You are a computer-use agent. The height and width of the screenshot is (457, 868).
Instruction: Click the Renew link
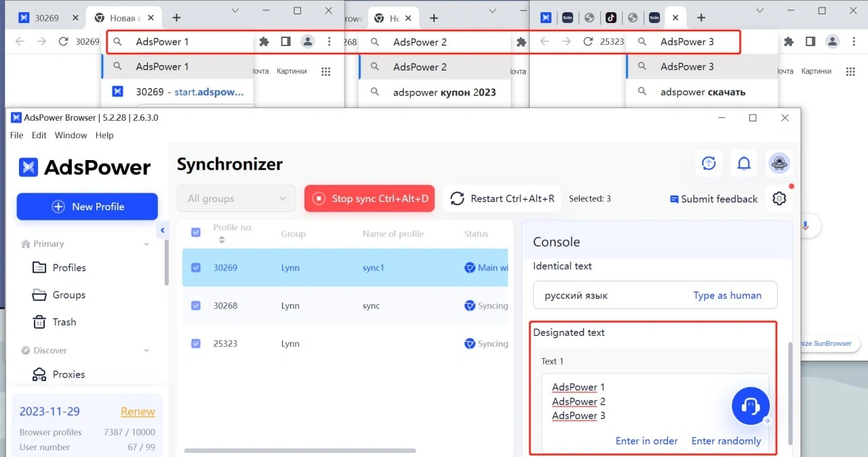pos(138,412)
